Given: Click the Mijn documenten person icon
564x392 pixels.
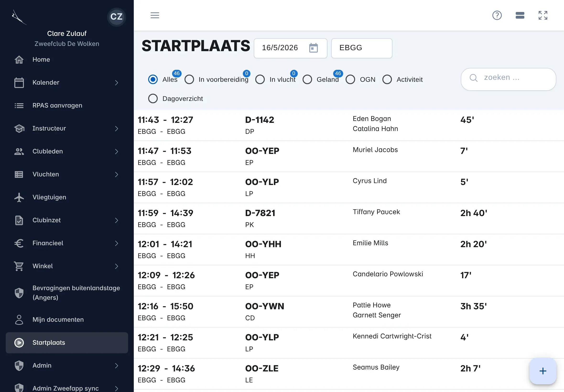Looking at the screenshot, I should [19, 320].
